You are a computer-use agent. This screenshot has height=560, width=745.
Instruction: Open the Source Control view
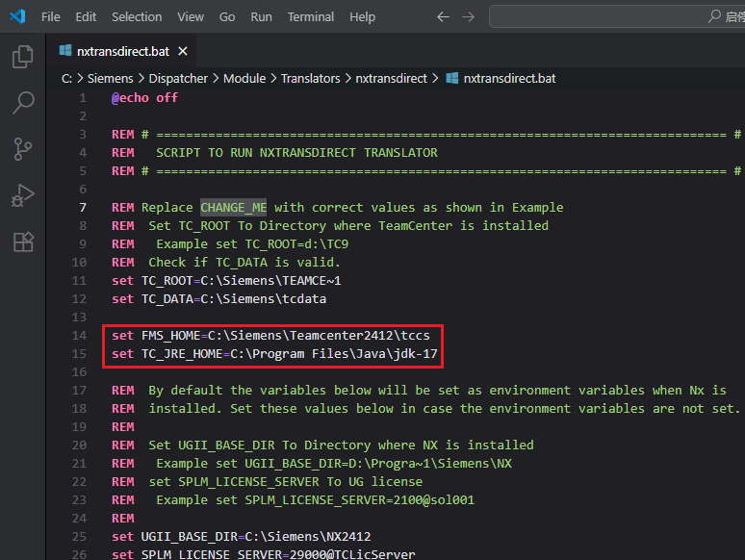22,149
